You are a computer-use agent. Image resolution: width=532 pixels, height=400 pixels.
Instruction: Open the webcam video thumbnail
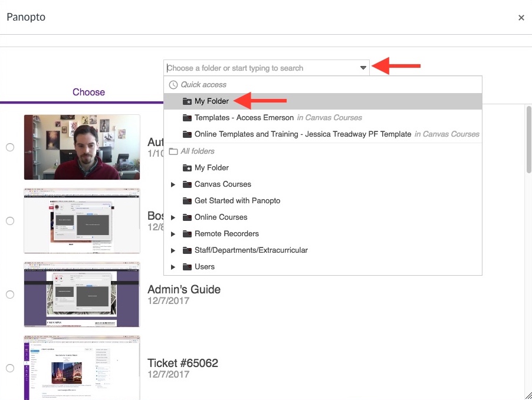pos(82,147)
